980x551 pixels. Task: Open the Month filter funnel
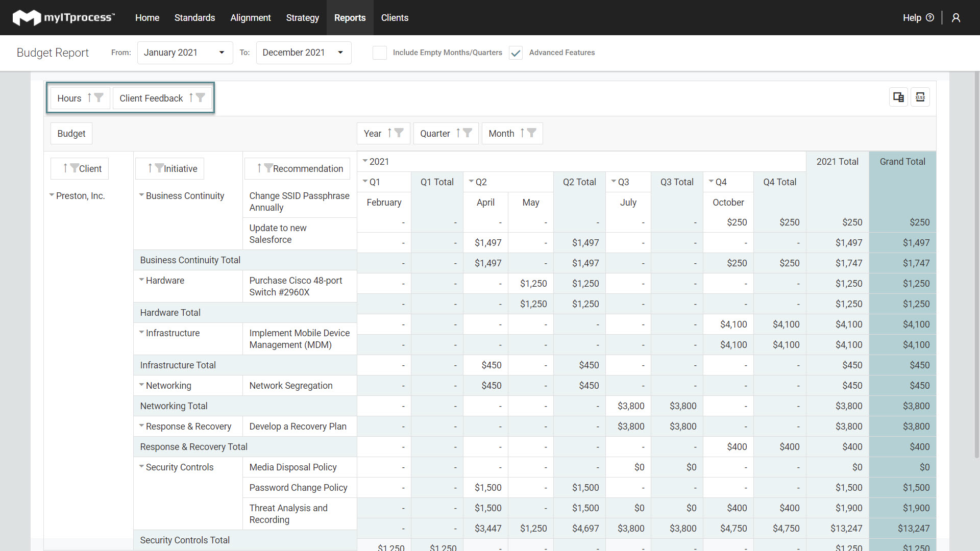tap(532, 133)
